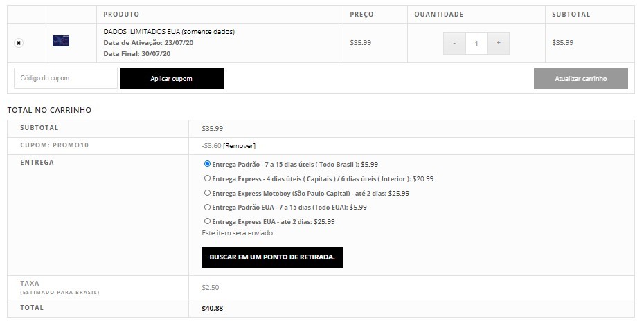
Task: Click Buscar em um ponto de retirada
Action: click(x=272, y=257)
